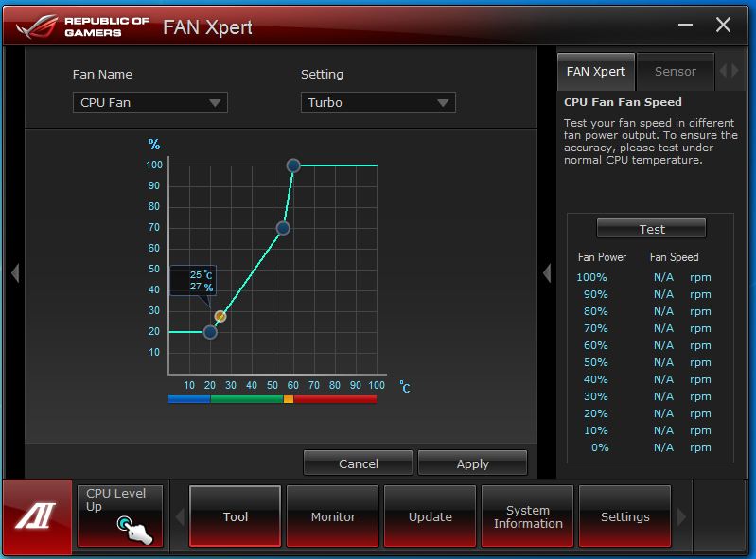Click the red temperature range bar
This screenshot has height=559, width=756.
[335, 399]
